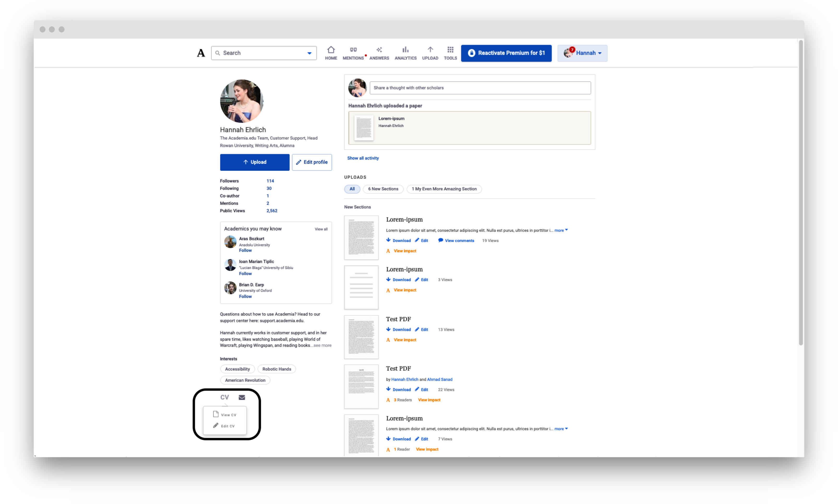The width and height of the screenshot is (838, 504).
Task: Click the comment bubble icon beside View comments
Action: 440,240
